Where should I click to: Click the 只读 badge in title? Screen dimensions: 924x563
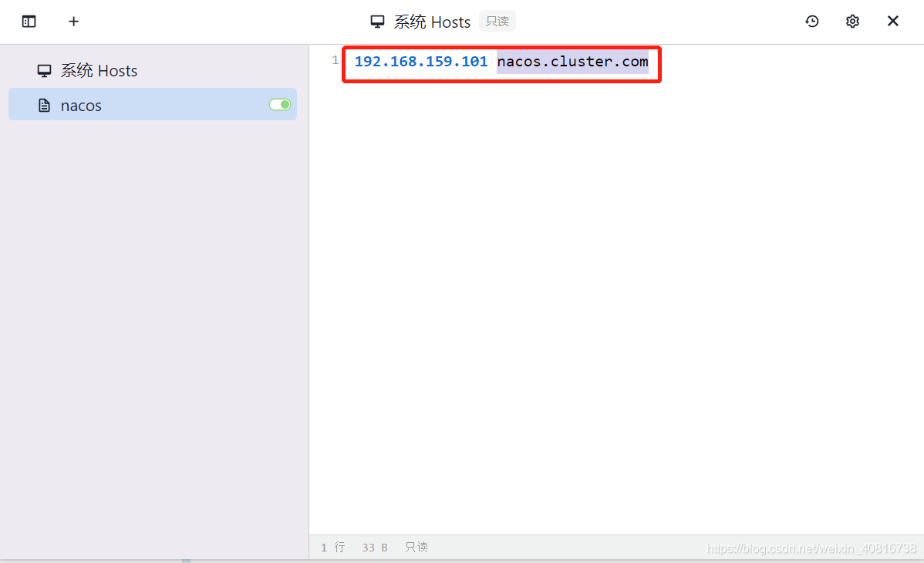click(x=497, y=22)
